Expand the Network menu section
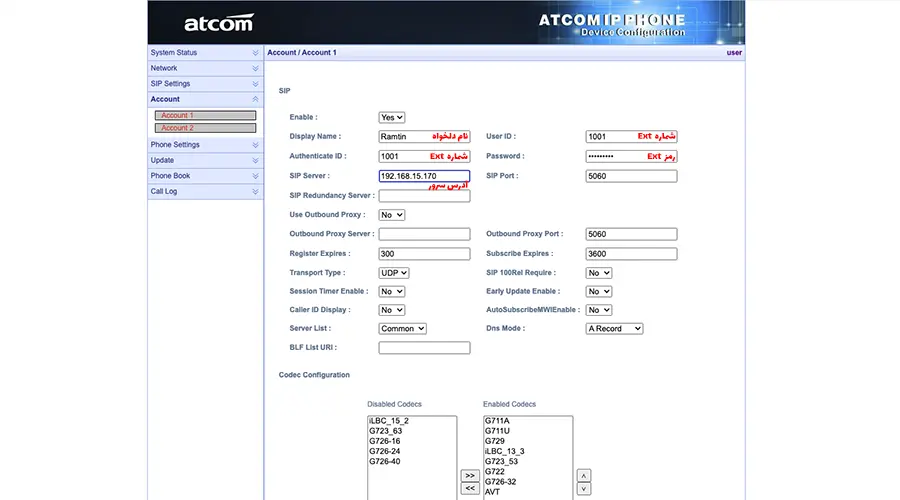Screen dimensions: 900x500 pos(205,68)
